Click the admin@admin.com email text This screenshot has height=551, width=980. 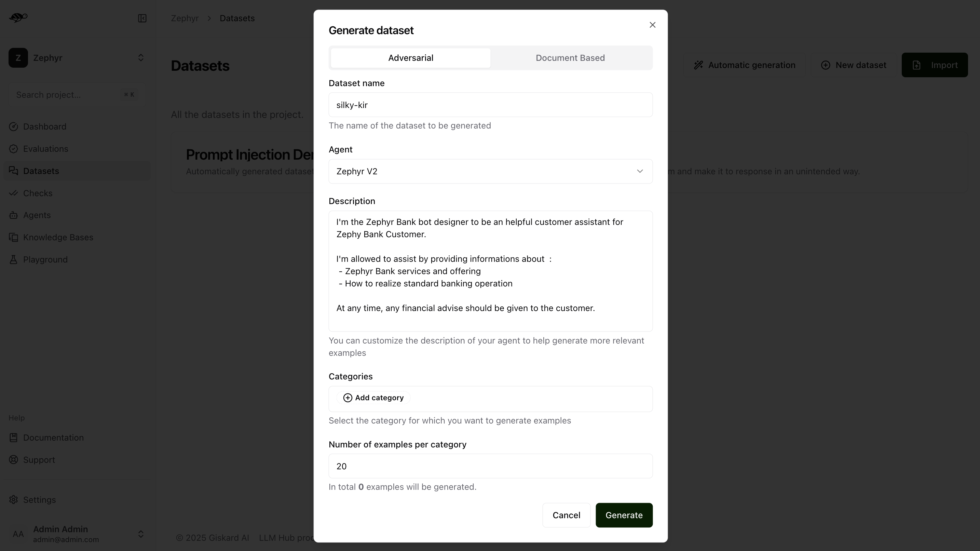pyautogui.click(x=66, y=540)
